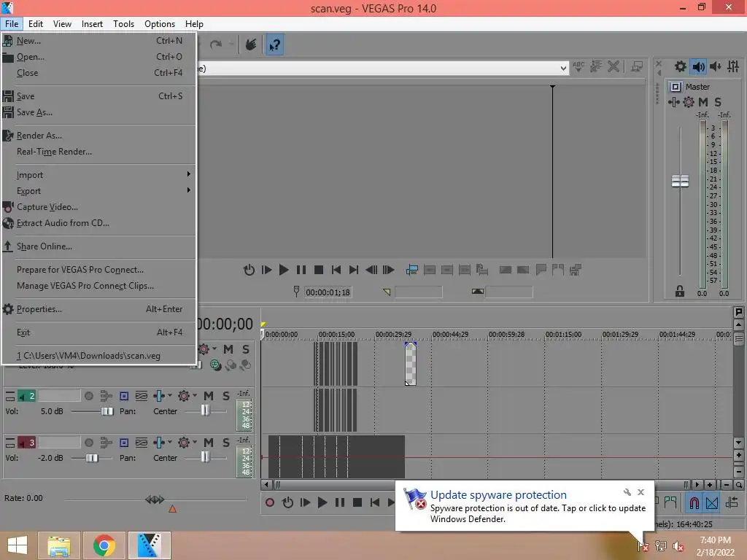Viewport: 747px width, 560px height.
Task: Click track 3 audio event block
Action: (x=336, y=456)
